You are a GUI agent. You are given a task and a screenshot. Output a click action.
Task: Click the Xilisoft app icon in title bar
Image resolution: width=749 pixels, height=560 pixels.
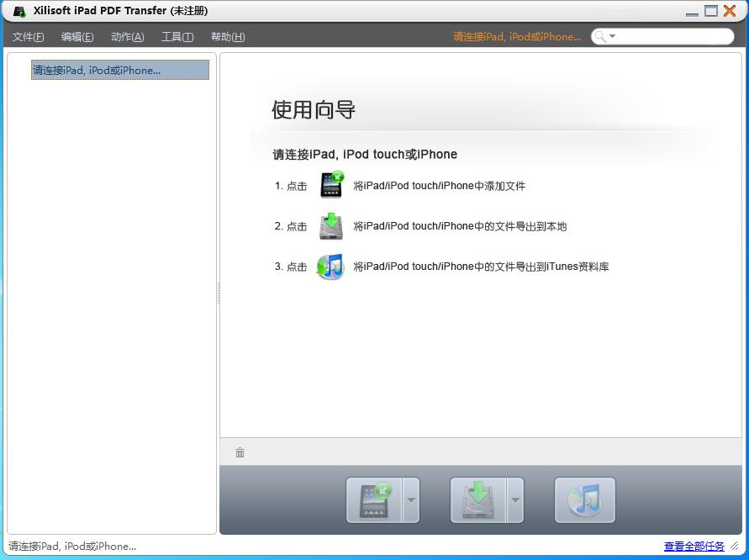(x=19, y=11)
